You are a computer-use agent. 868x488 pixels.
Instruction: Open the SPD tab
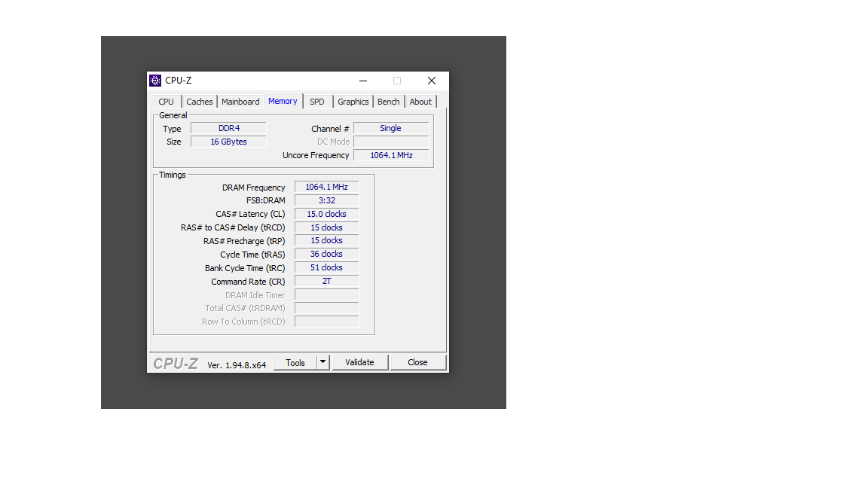317,102
